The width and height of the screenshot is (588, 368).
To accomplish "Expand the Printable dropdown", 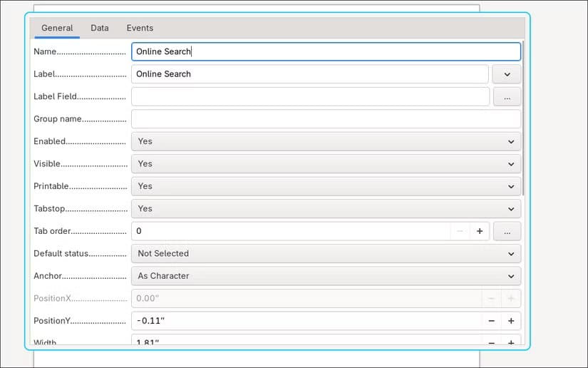I will point(326,186).
